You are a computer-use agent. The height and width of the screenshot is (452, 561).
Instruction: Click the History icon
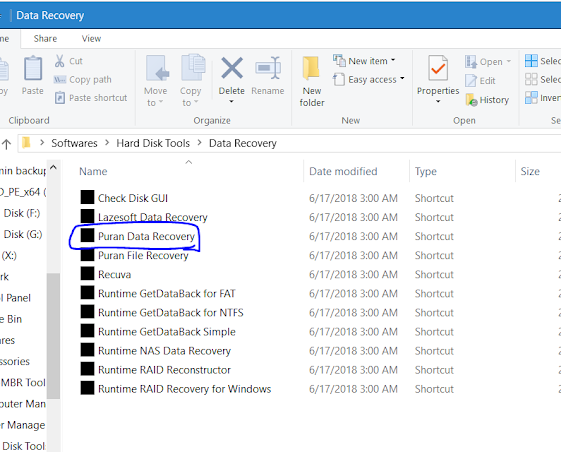pyautogui.click(x=472, y=100)
